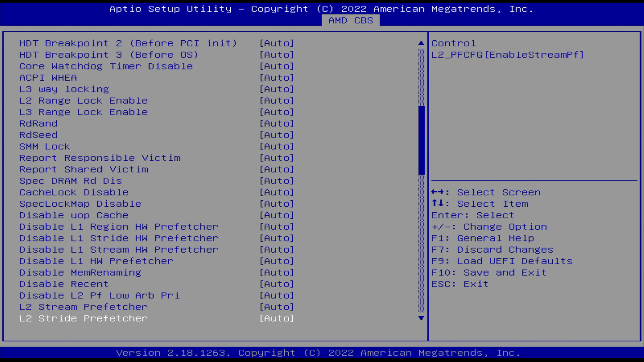This screenshot has height=362, width=644.
Task: Click the Auto value beside ACPI WHEA
Action: 277,78
